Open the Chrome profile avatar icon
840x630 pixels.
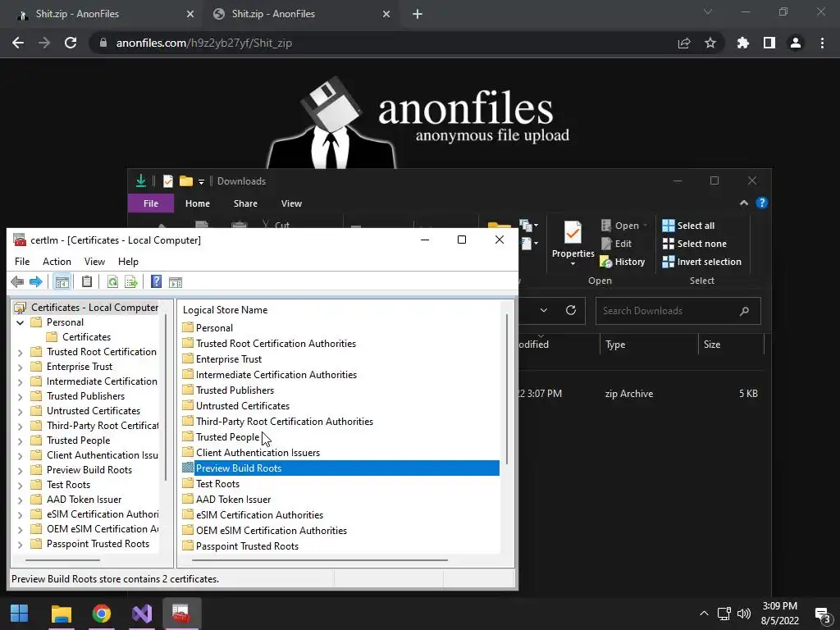coord(796,43)
